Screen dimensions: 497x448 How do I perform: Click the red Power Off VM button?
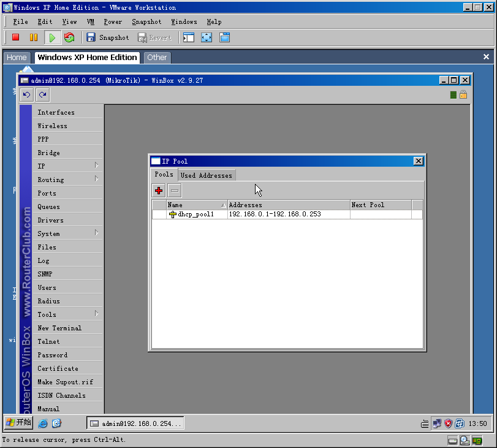click(15, 37)
